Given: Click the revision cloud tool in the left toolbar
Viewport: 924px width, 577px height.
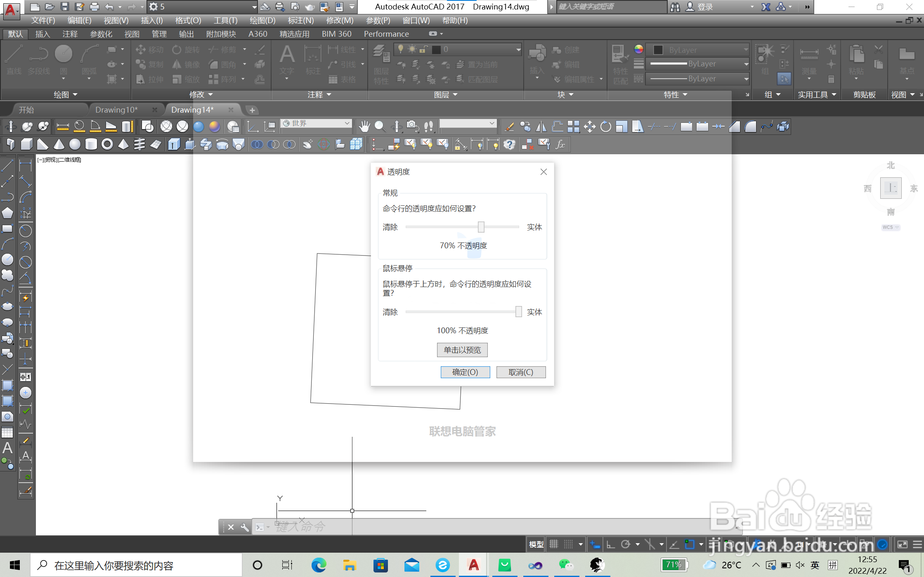Looking at the screenshot, I should coord(7,275).
